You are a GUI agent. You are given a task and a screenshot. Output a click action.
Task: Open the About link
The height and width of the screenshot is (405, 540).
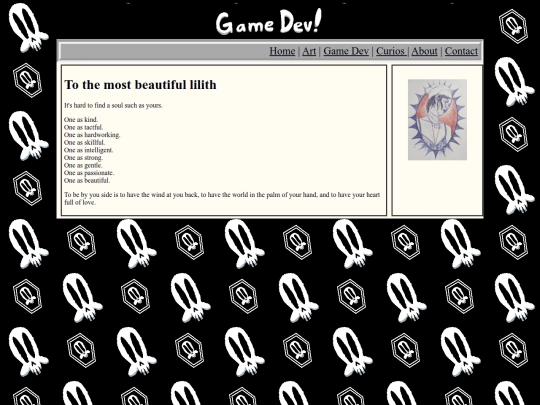click(424, 51)
